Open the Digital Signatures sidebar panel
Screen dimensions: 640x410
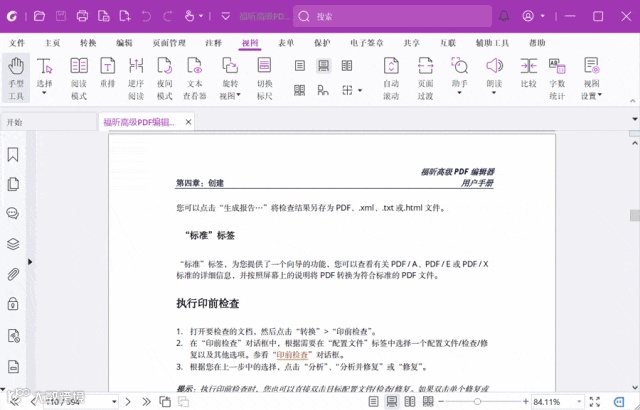pyautogui.click(x=13, y=336)
